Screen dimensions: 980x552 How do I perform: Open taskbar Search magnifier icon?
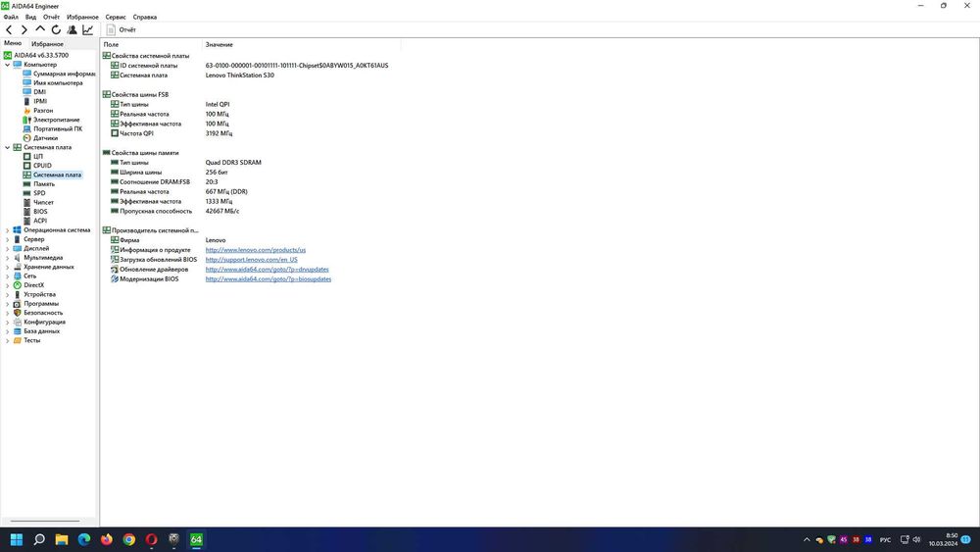click(x=39, y=539)
